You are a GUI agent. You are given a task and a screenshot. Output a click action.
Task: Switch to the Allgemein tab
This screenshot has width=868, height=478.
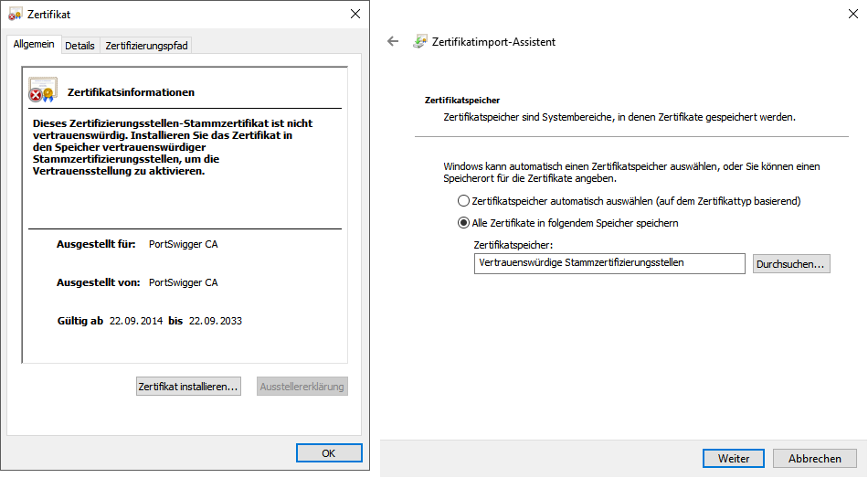(x=34, y=45)
